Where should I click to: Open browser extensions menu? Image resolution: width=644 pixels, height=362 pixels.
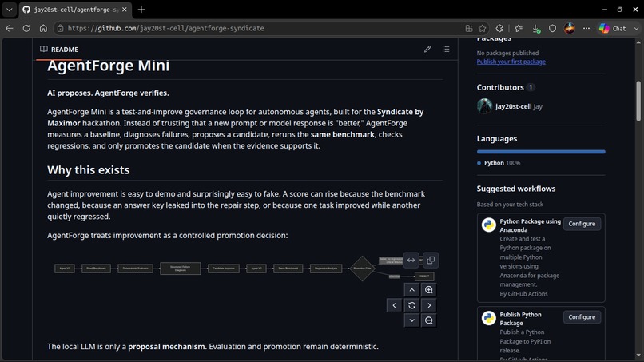tap(499, 28)
